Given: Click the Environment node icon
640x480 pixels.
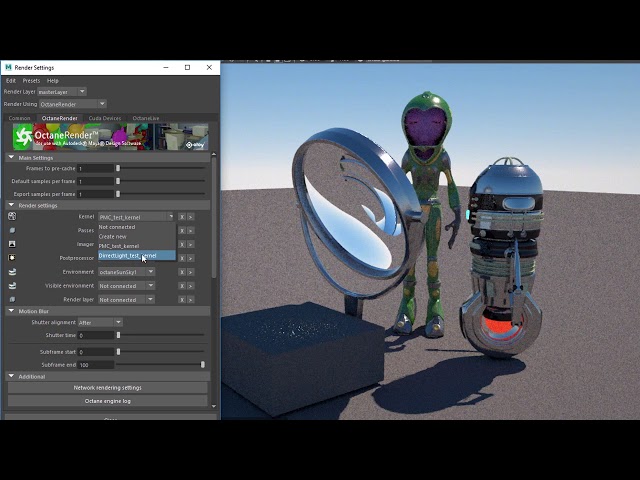Looking at the screenshot, I should tap(12, 272).
